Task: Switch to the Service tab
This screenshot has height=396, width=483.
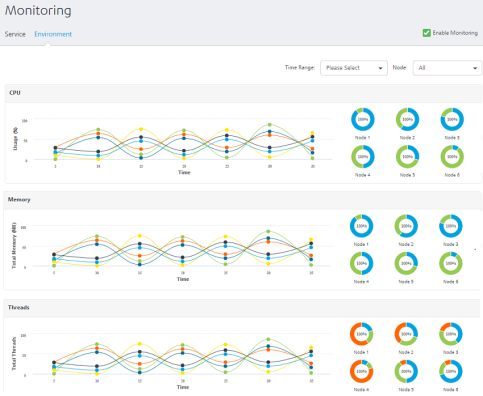Action: 15,34
